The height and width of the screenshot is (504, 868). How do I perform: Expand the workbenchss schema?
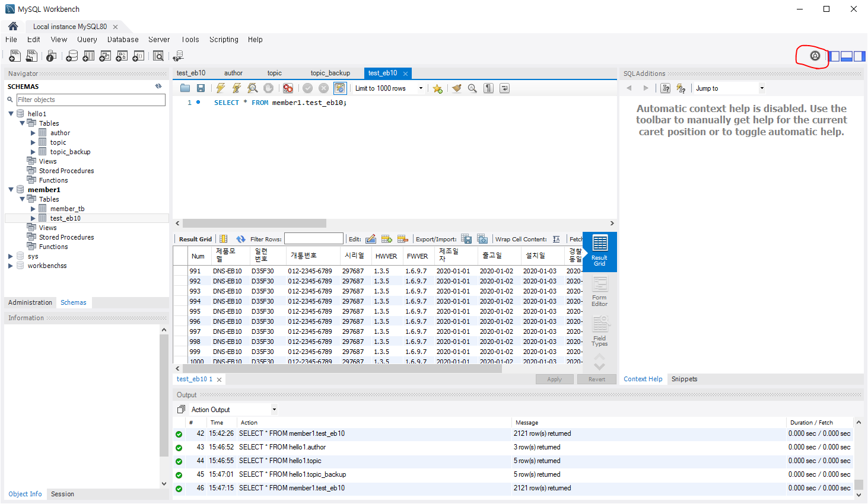(11, 266)
